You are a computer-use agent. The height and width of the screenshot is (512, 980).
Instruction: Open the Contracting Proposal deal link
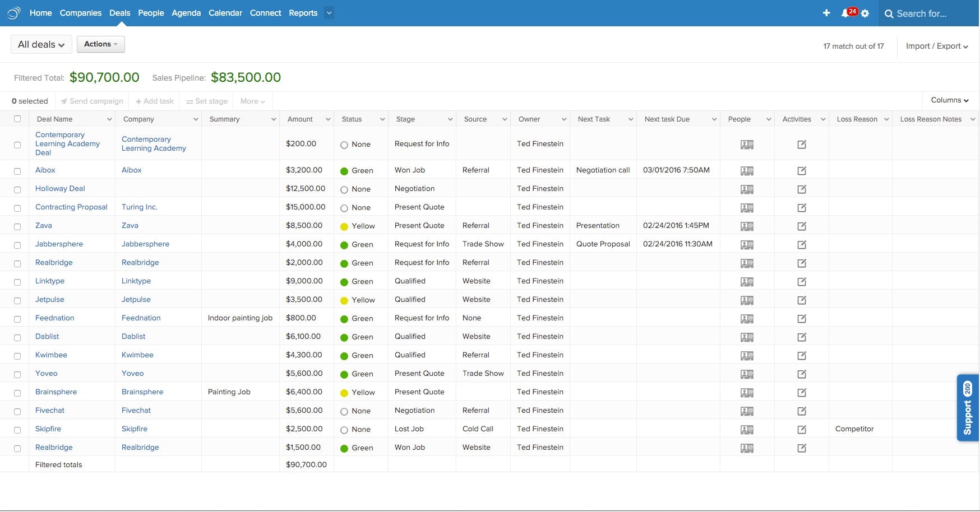click(x=71, y=207)
